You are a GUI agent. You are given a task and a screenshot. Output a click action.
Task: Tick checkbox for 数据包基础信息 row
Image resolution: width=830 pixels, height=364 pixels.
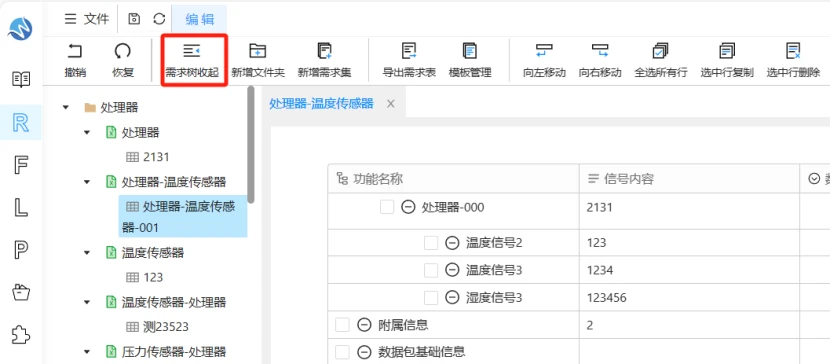click(x=342, y=352)
